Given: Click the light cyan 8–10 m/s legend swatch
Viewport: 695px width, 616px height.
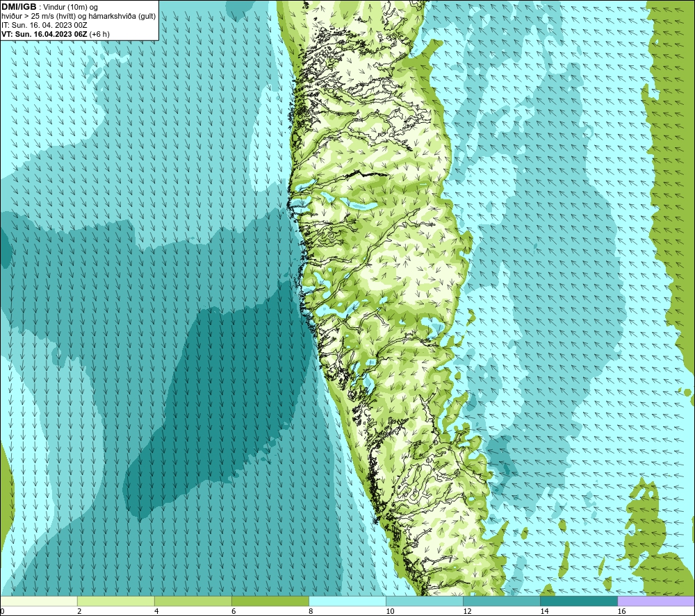Looking at the screenshot, I should (x=347, y=601).
